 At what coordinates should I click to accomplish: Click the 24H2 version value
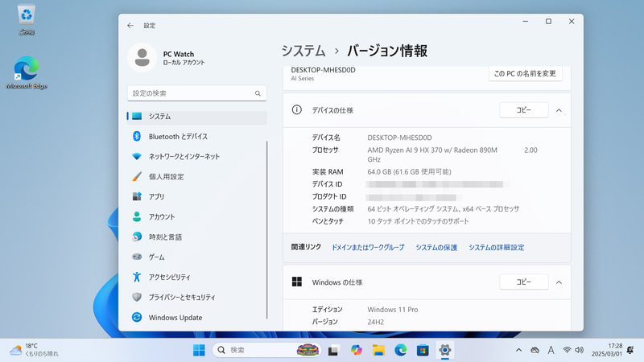tap(375, 323)
